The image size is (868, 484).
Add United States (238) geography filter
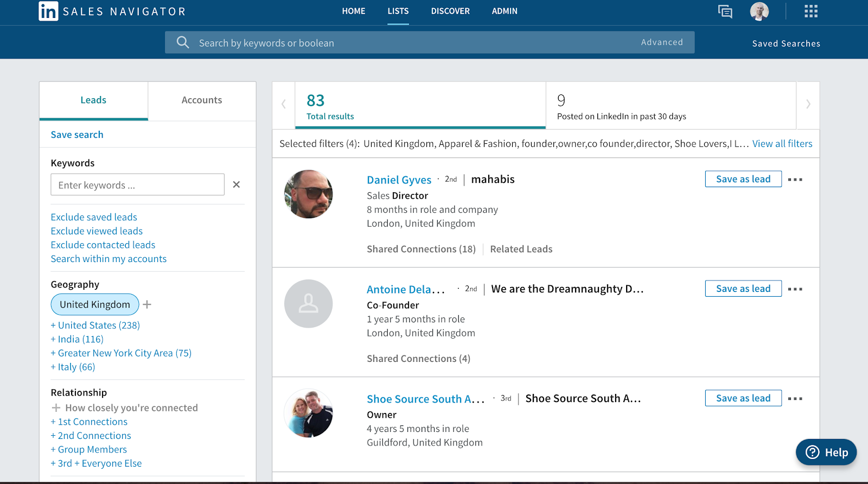click(95, 326)
